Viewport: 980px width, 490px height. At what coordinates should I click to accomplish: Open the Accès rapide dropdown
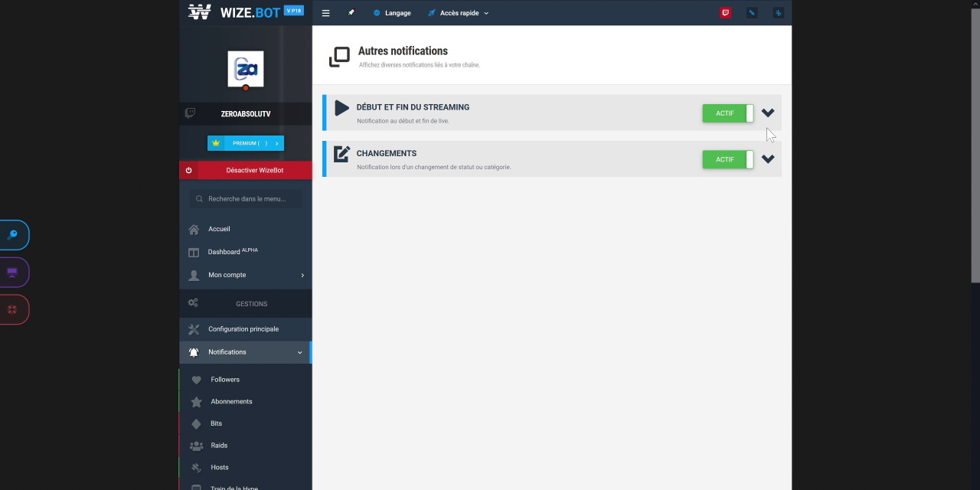[x=458, y=12]
